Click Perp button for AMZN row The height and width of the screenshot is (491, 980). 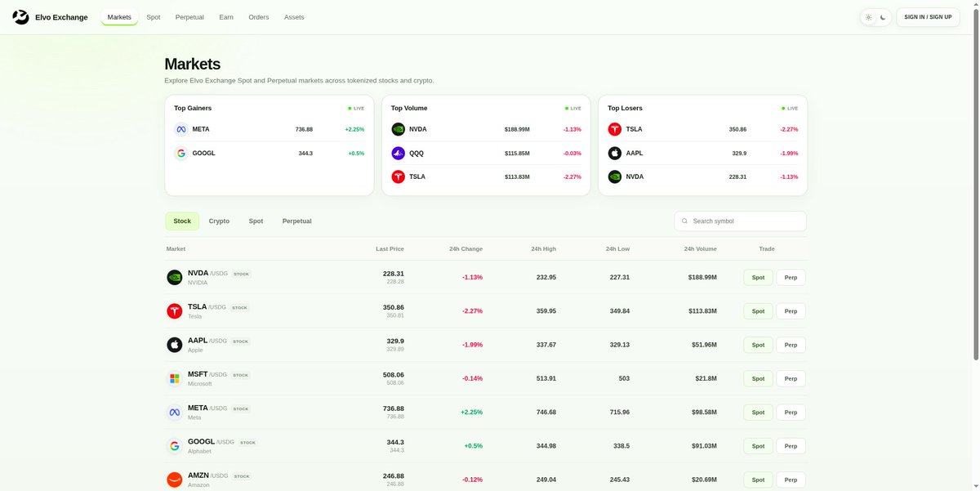pyautogui.click(x=791, y=480)
